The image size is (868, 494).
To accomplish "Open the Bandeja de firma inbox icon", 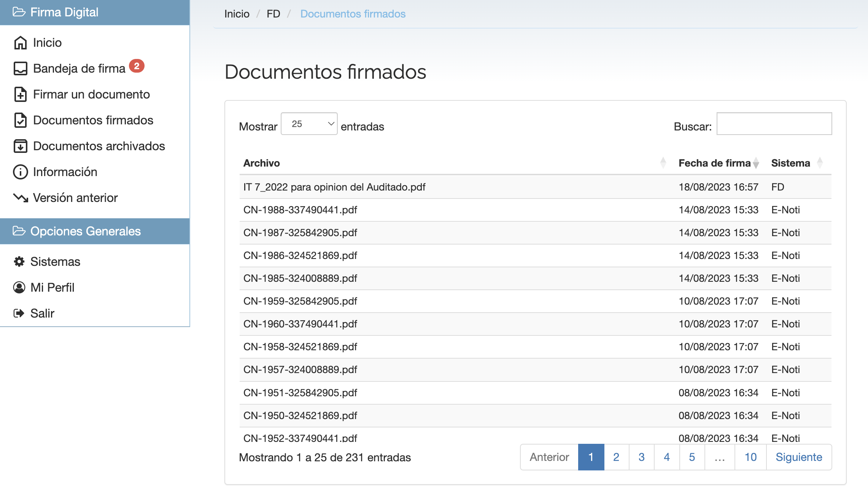I will click(x=20, y=68).
